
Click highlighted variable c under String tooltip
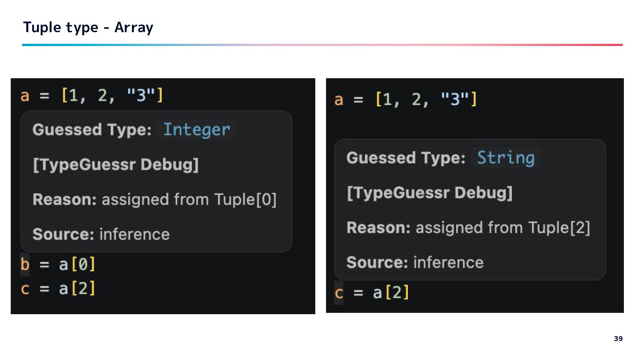(x=339, y=293)
